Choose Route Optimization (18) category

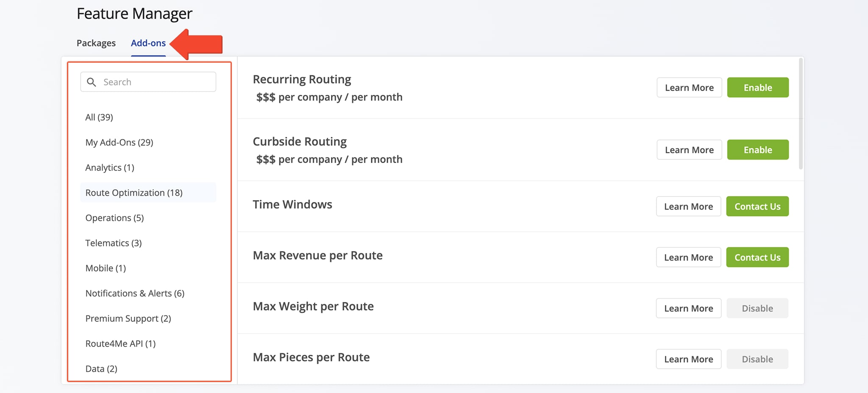click(x=134, y=193)
